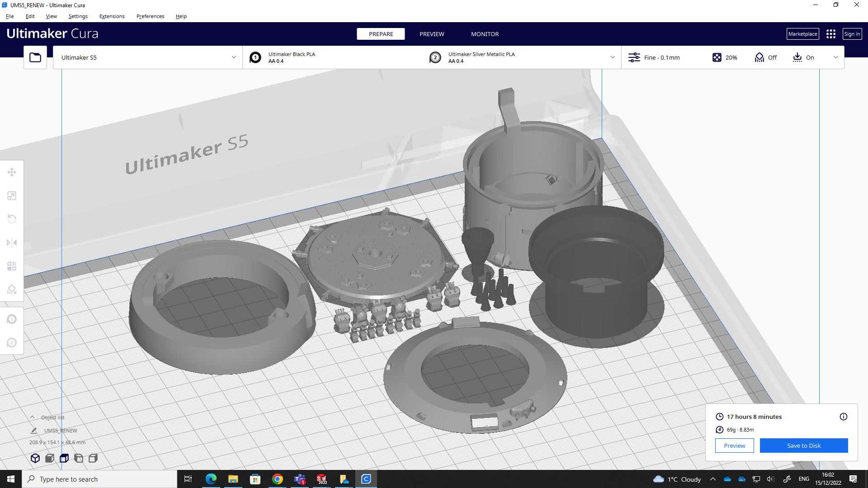Select the Scale tool in left toolbar
Screen dimensions: 868x488
click(12, 196)
